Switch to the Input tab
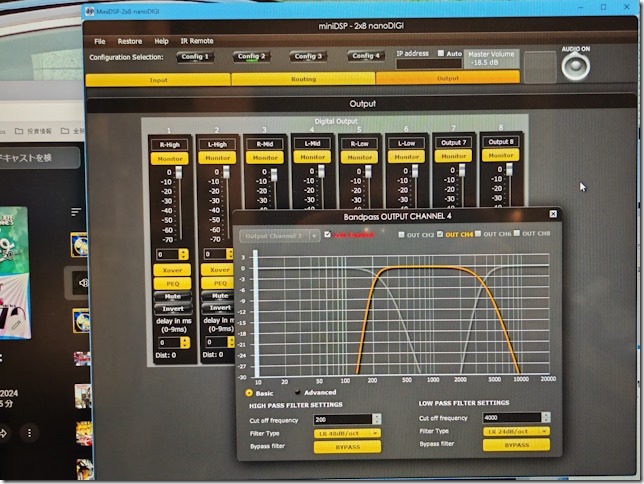The image size is (644, 484). pos(158,80)
